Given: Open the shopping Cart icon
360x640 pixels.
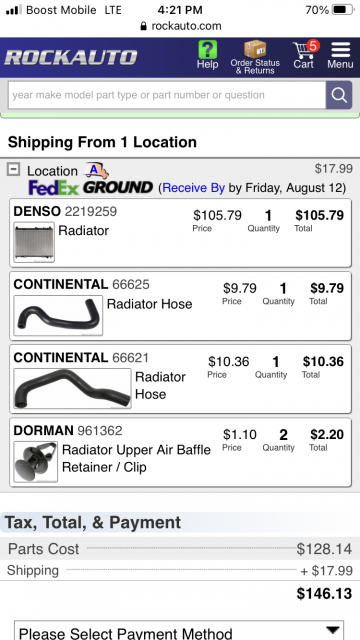Looking at the screenshot, I should [x=305, y=50].
